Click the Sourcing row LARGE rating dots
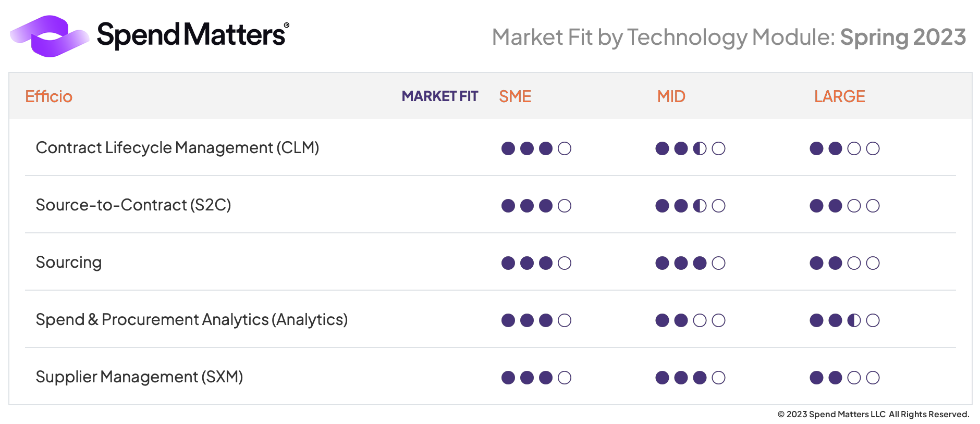The height and width of the screenshot is (424, 980). click(x=844, y=263)
